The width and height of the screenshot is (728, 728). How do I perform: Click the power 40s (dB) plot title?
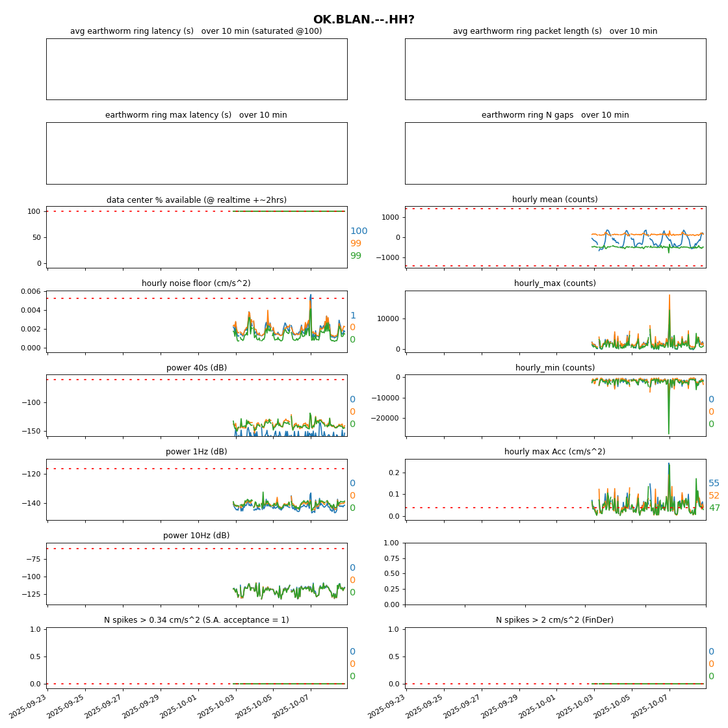[196, 368]
